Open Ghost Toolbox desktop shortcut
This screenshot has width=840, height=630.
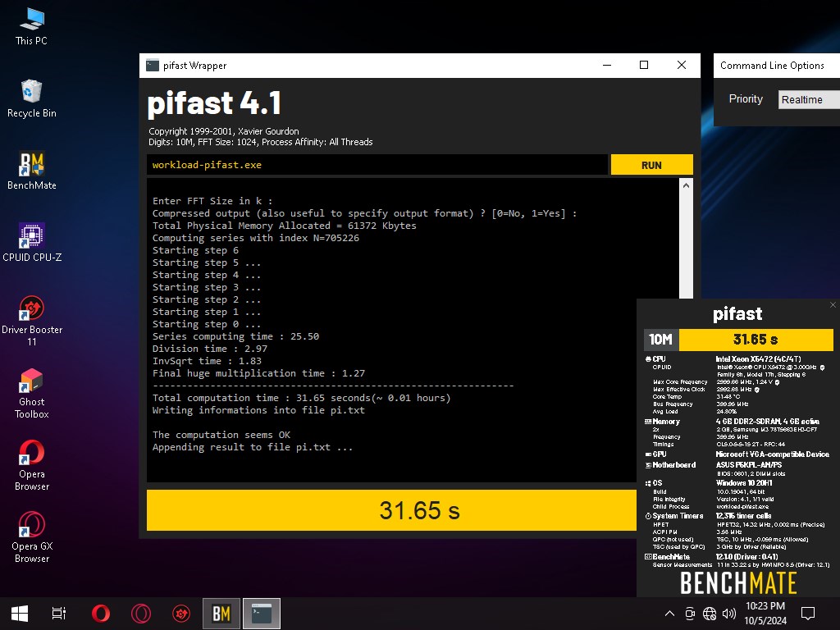click(x=32, y=394)
